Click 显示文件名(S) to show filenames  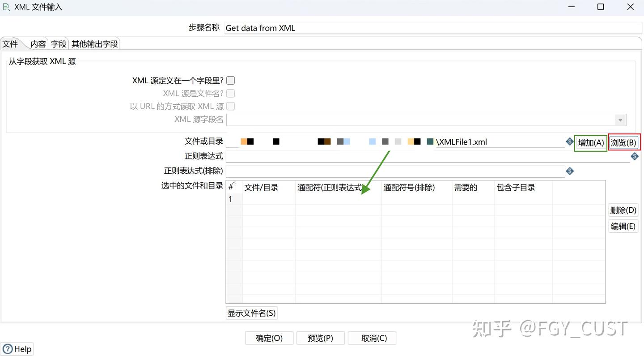pos(251,313)
